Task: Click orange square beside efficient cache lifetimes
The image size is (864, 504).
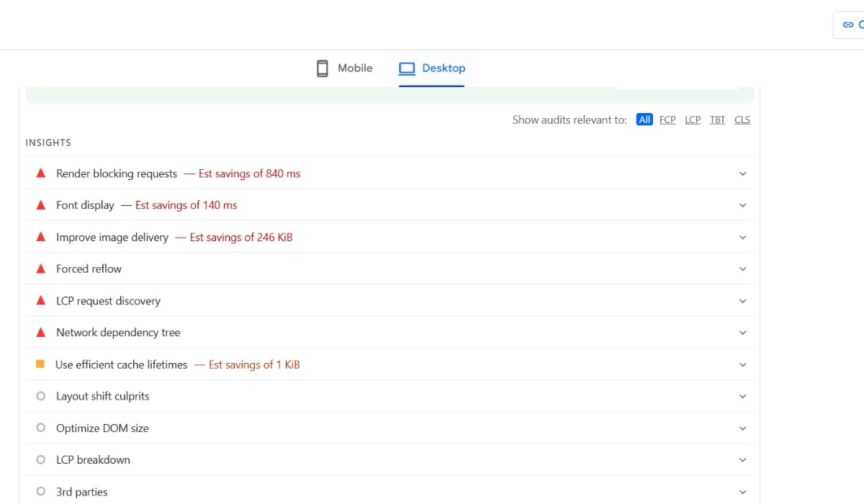Action: 40,364
